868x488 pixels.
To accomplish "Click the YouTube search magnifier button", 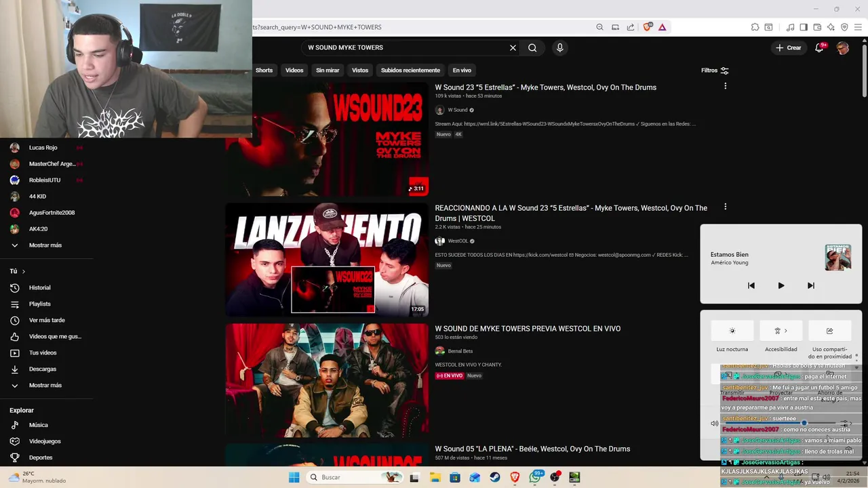I will pos(532,47).
